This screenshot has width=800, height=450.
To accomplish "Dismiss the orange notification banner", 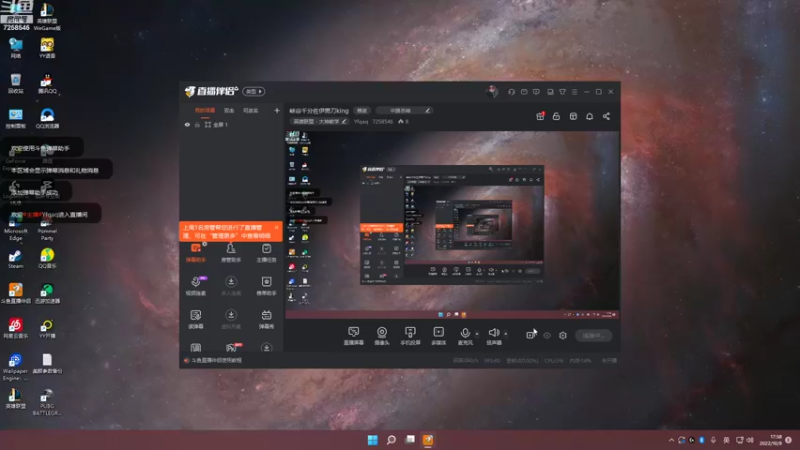I will pyautogui.click(x=277, y=228).
